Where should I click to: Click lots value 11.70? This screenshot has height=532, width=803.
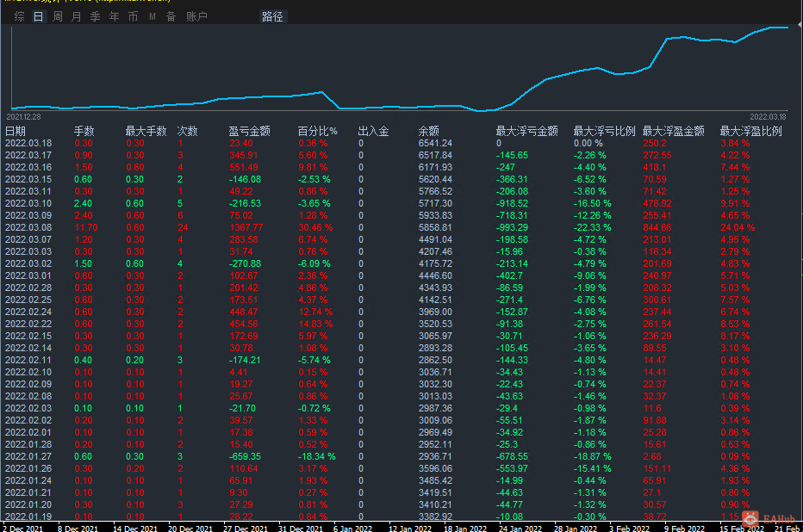click(x=86, y=227)
